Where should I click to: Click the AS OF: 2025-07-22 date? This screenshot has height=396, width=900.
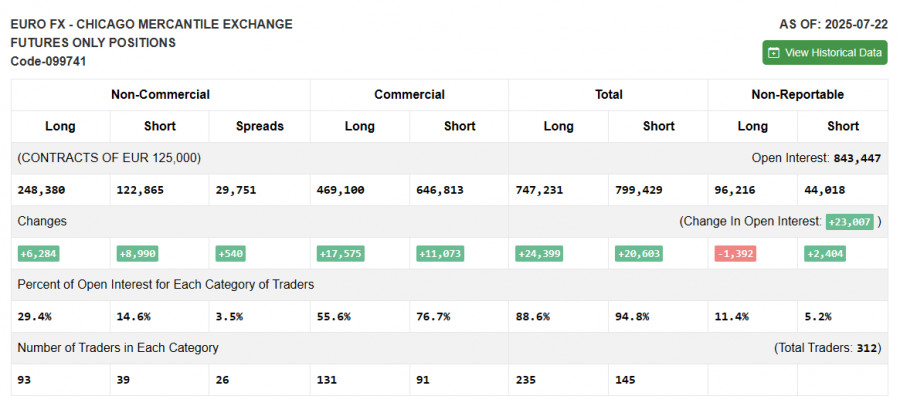coord(833,25)
